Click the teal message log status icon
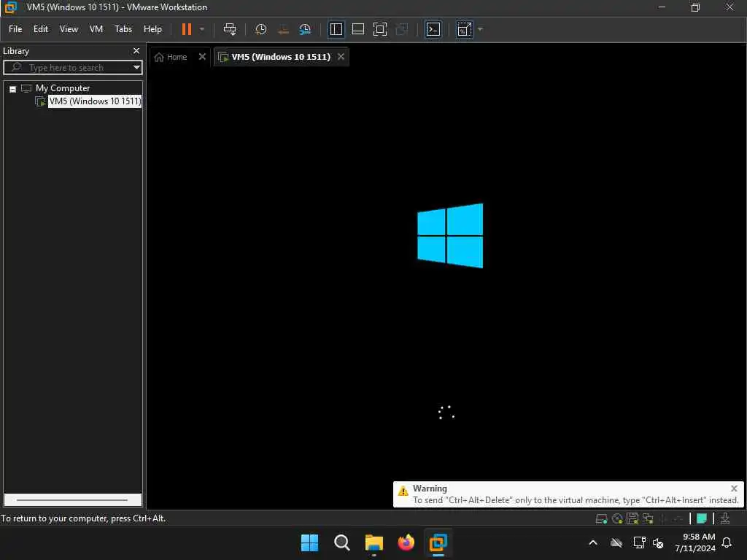Image resolution: width=747 pixels, height=560 pixels. (701, 518)
